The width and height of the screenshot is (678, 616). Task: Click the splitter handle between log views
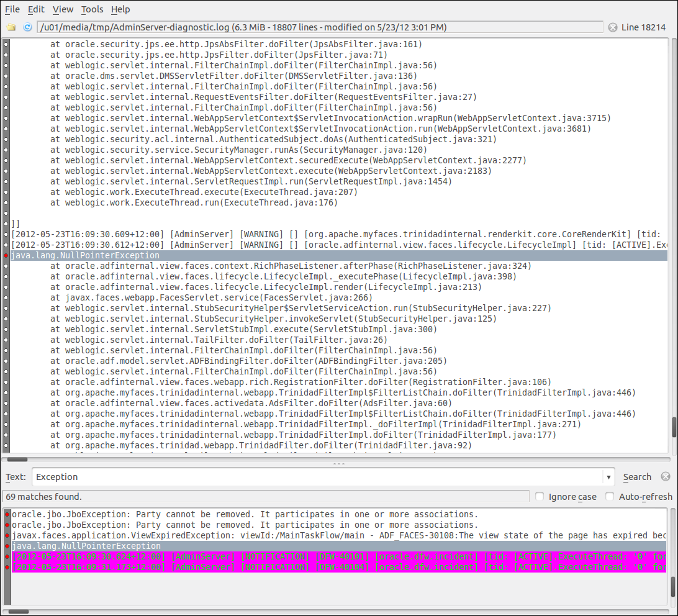pyautogui.click(x=339, y=464)
